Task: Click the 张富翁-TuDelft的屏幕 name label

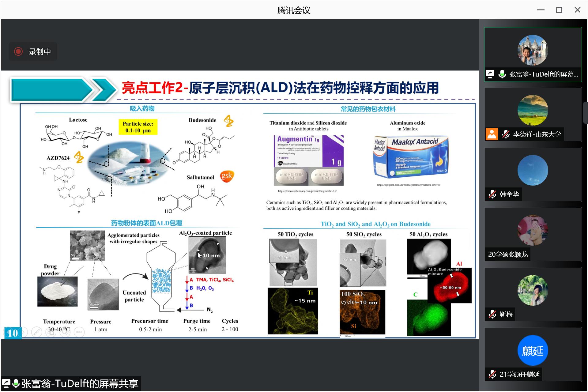Action: coord(544,74)
